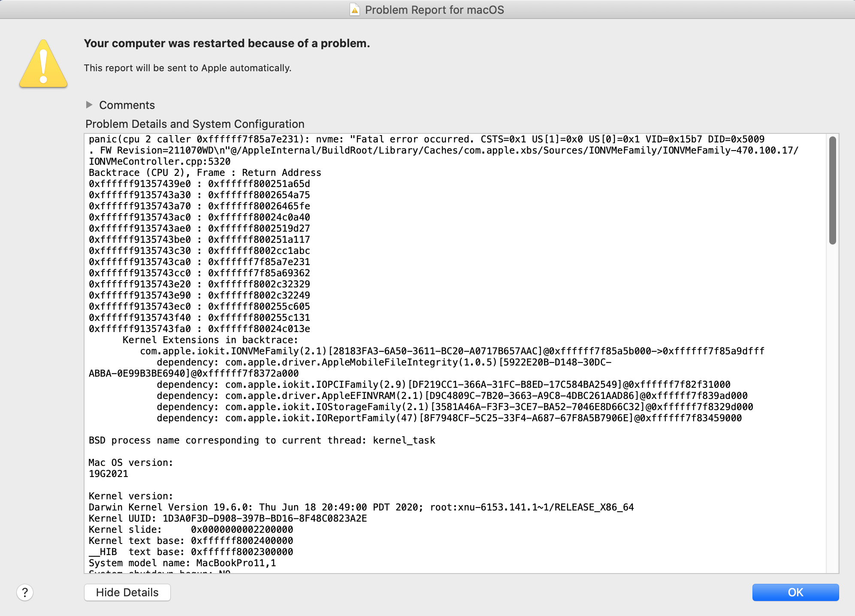Click 'System model name: MacBookPro11,1' line
Screen dimensions: 855x616
[x=182, y=563]
